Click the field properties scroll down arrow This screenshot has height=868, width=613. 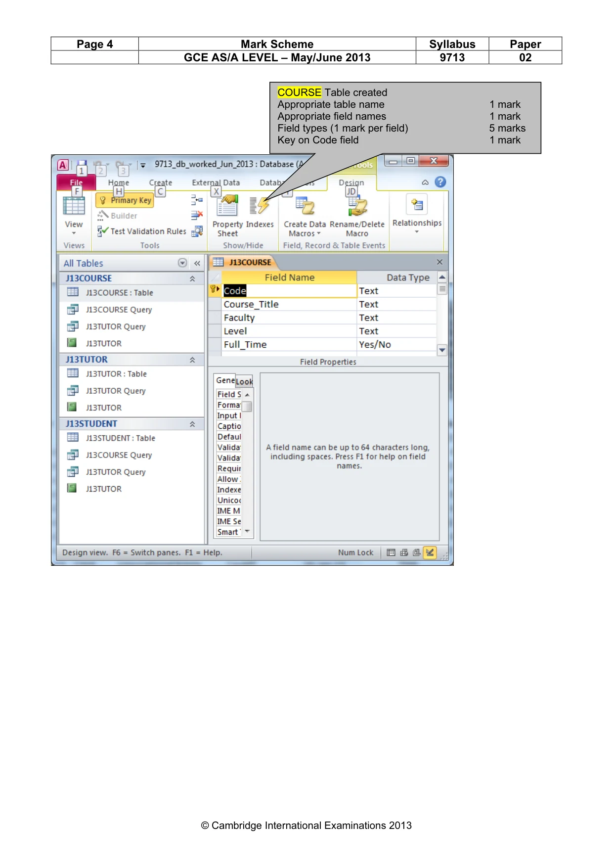(x=247, y=532)
